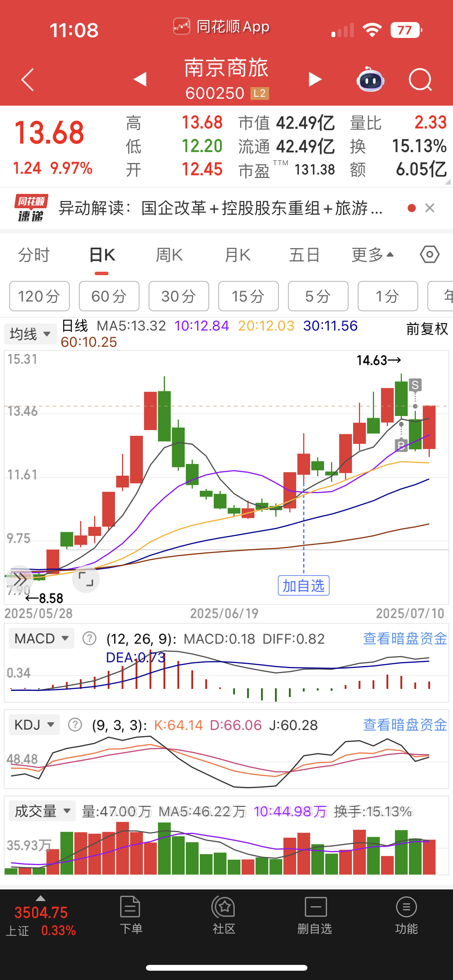Tap the L2 level badge
453x980 pixels.
click(x=259, y=93)
